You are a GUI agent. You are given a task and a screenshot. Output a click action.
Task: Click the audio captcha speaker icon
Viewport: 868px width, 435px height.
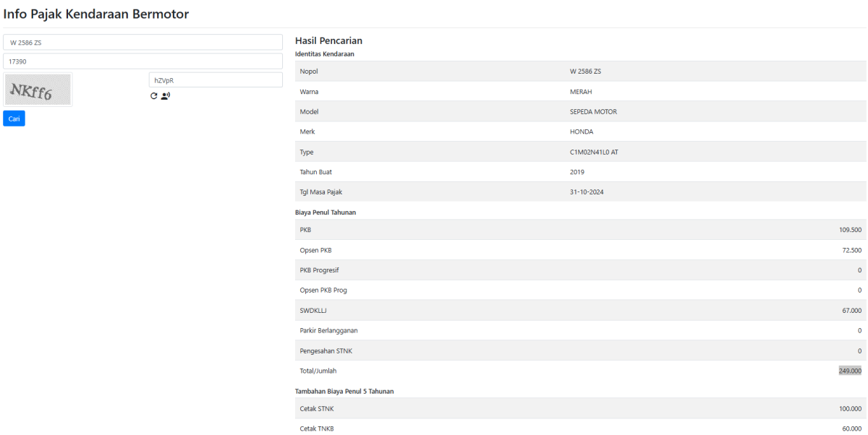166,96
